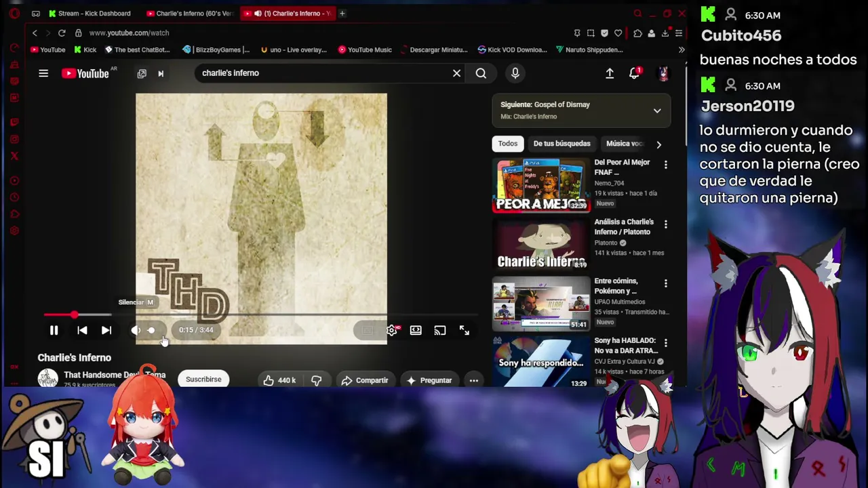Viewport: 868px width, 488px height.
Task: Open YouTube notifications bell
Action: point(635,73)
